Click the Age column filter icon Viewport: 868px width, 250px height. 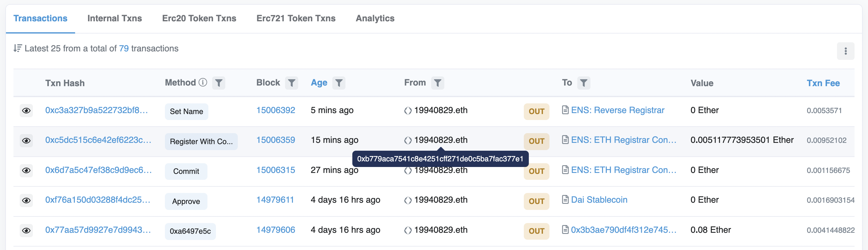339,83
